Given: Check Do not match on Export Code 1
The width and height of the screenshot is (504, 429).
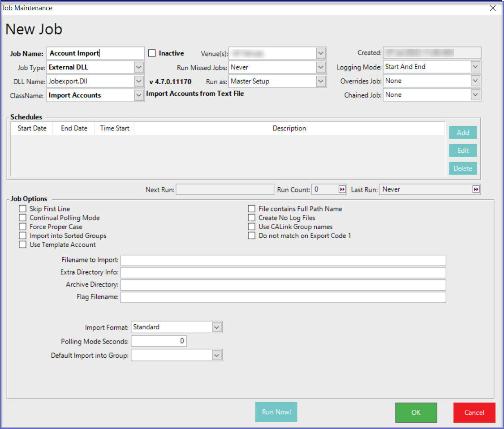Looking at the screenshot, I should [x=251, y=236].
